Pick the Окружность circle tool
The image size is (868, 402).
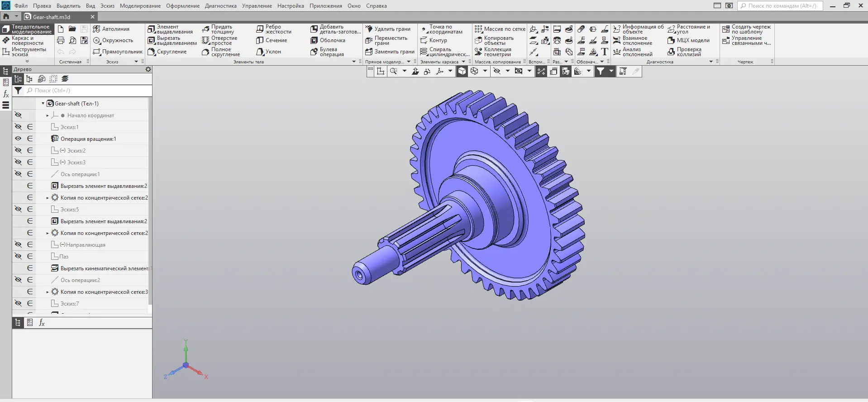tap(113, 40)
